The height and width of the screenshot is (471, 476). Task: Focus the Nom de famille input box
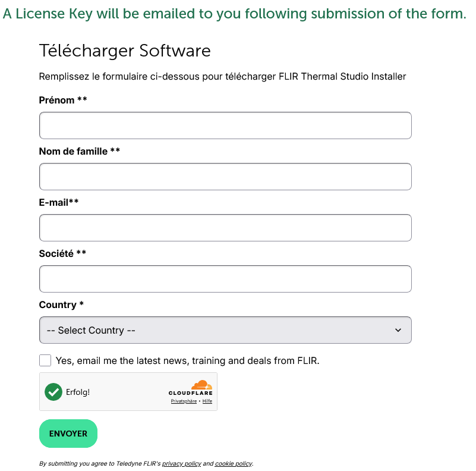225,177
